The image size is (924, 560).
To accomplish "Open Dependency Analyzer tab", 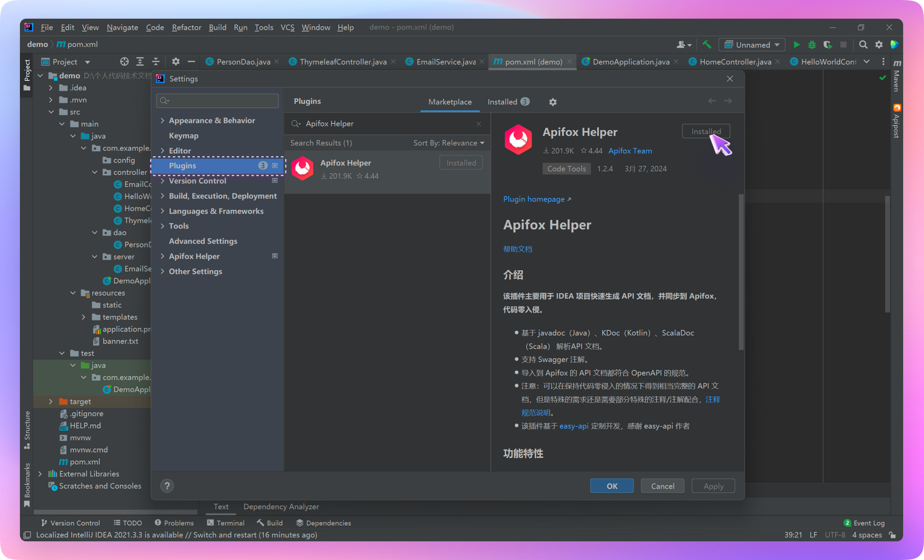I will point(281,506).
